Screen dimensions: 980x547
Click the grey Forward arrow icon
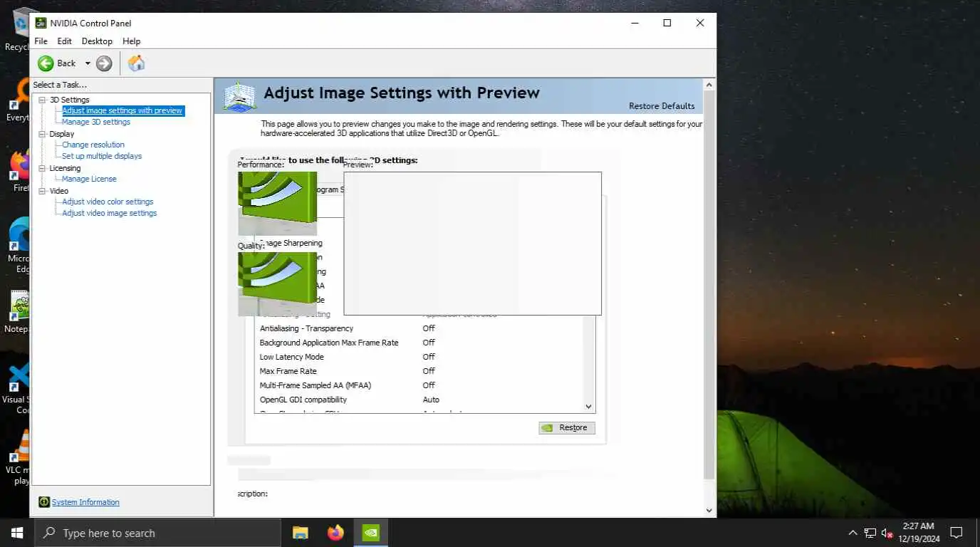click(104, 63)
